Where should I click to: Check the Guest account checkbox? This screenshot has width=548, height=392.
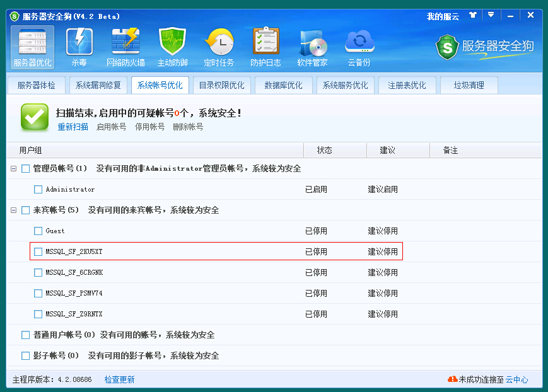(x=38, y=231)
